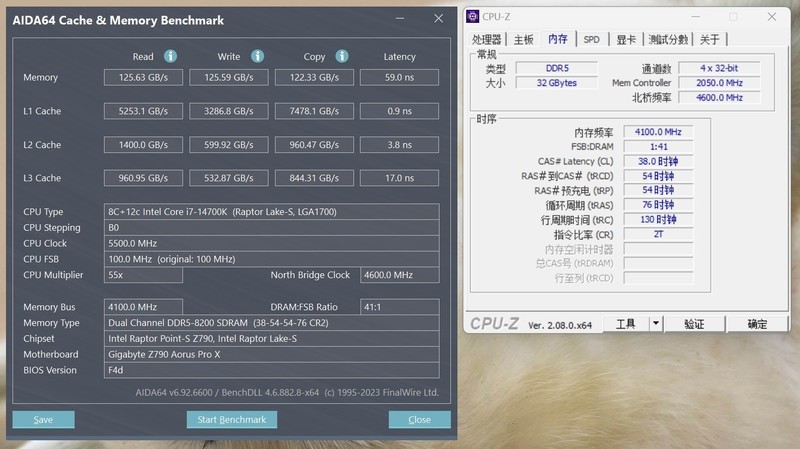Click L2 Cache Write value 599.92 GB/s

(229, 144)
